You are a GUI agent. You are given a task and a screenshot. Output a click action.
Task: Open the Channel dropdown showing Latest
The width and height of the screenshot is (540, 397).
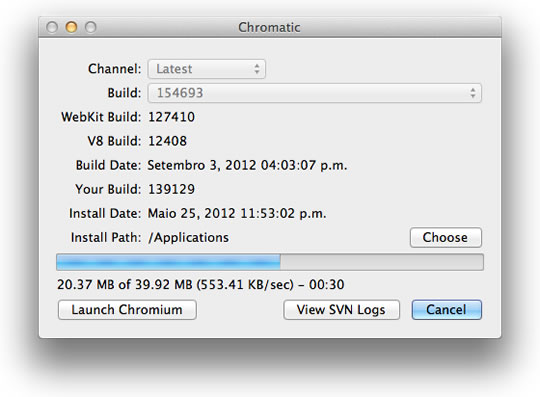(207, 69)
